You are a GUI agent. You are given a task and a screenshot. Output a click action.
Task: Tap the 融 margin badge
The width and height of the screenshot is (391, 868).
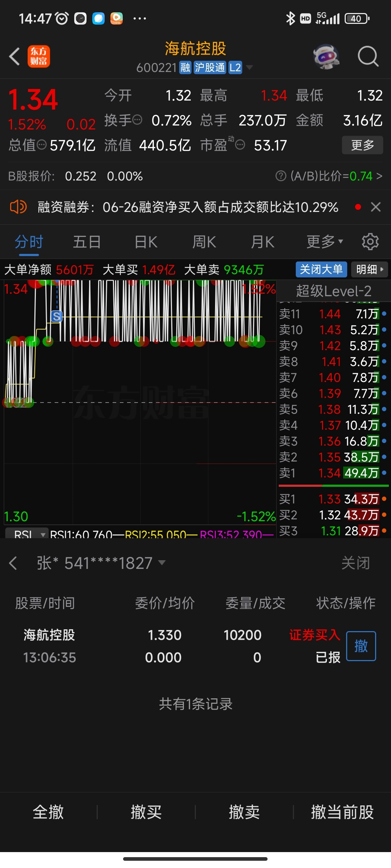(x=185, y=67)
